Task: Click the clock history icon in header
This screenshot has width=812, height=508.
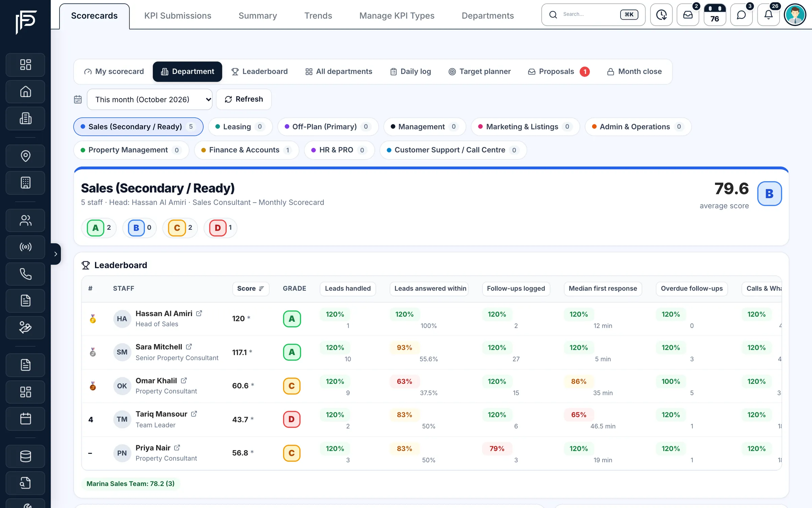Action: tap(661, 15)
